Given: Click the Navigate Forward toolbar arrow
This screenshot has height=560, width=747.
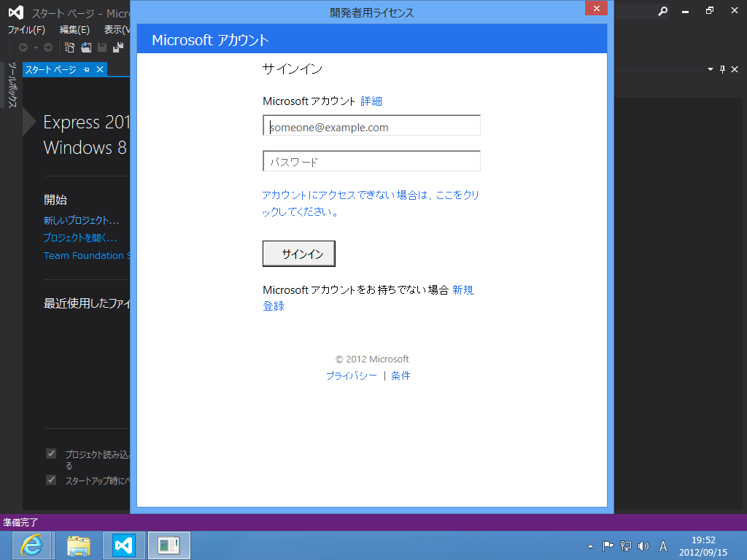Looking at the screenshot, I should (48, 47).
